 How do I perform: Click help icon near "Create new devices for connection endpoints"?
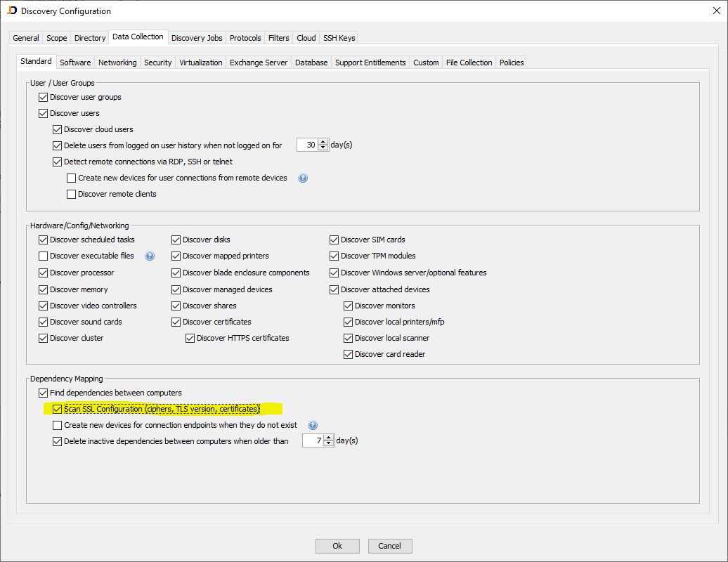[x=312, y=425]
